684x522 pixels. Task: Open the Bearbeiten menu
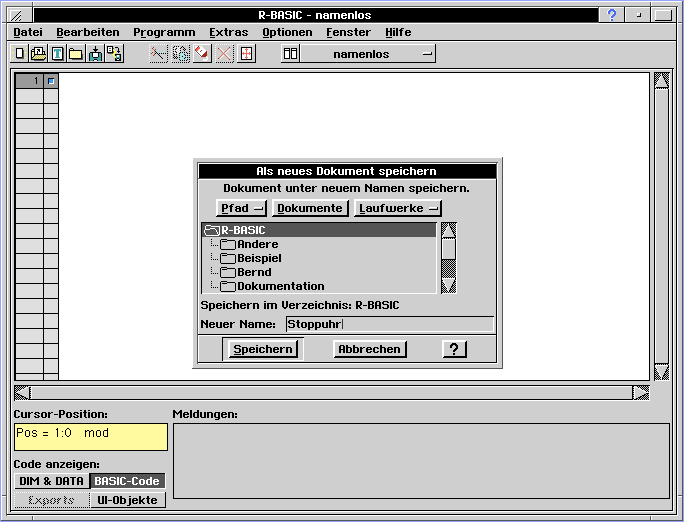click(x=88, y=32)
